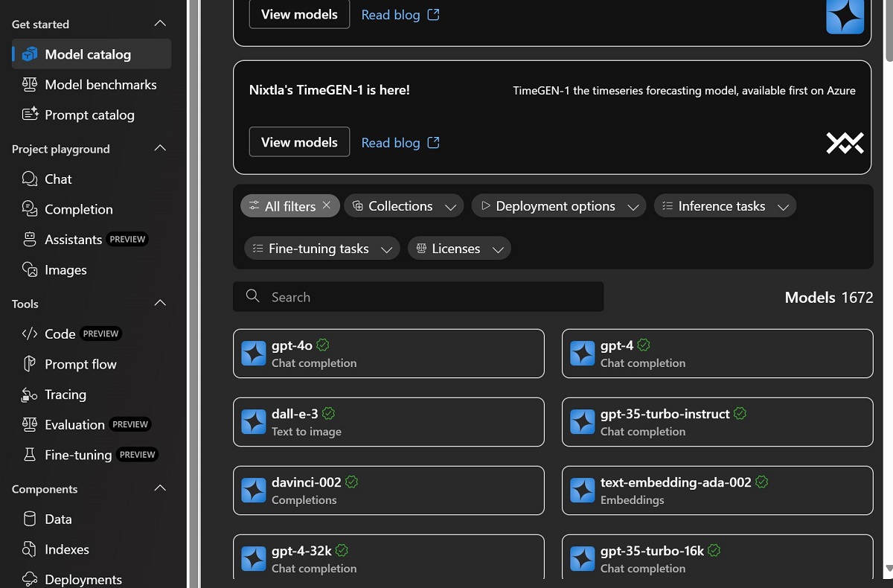The width and height of the screenshot is (893, 588).
Task: Click the page vertical scrollbar
Action: tap(889, 30)
